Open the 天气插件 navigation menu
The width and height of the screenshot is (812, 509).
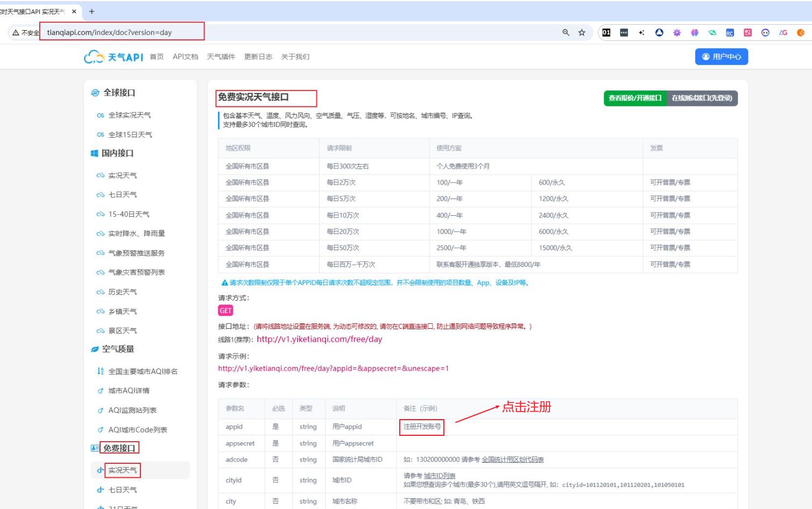(221, 56)
